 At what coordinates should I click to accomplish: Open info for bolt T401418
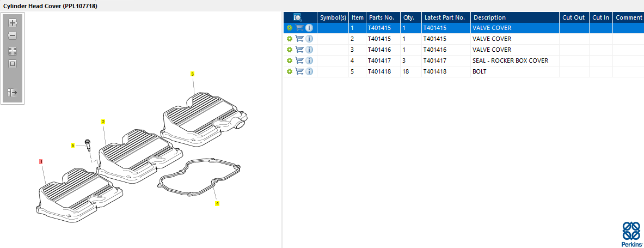[309, 71]
